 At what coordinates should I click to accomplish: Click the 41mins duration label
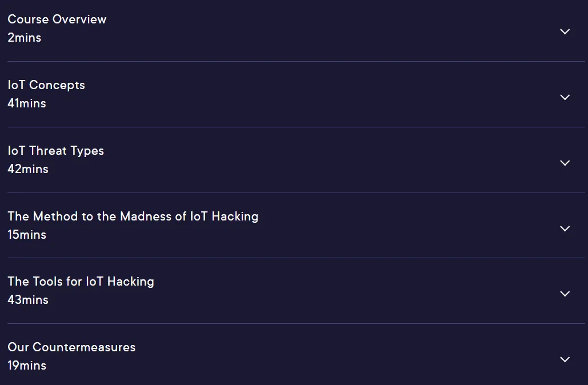click(x=27, y=103)
